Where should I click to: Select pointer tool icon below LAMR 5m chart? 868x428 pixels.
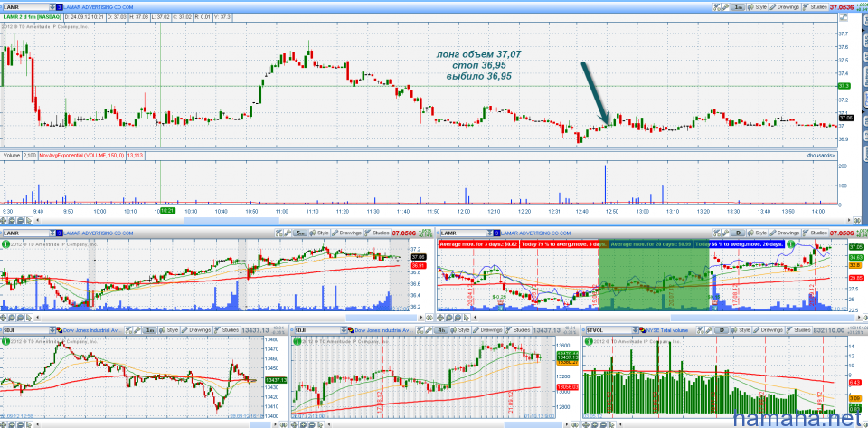coord(28,318)
